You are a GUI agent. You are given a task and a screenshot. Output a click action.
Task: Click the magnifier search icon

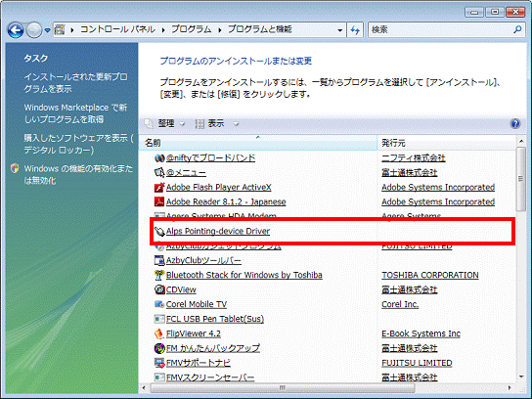pos(517,30)
